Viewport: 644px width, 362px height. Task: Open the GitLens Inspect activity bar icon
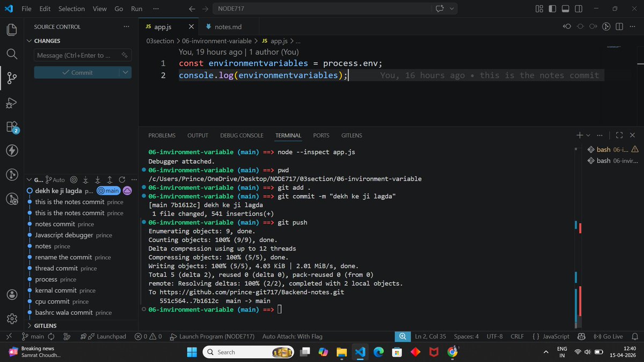12,199
